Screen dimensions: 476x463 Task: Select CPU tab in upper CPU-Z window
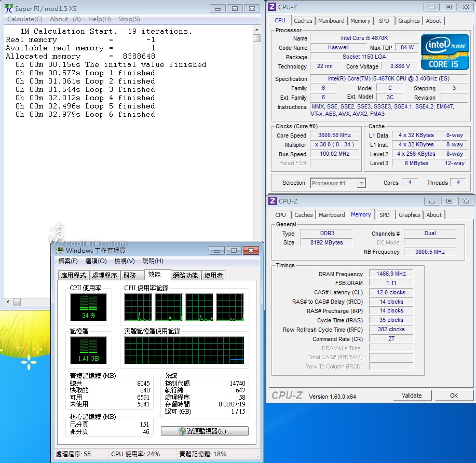(280, 20)
